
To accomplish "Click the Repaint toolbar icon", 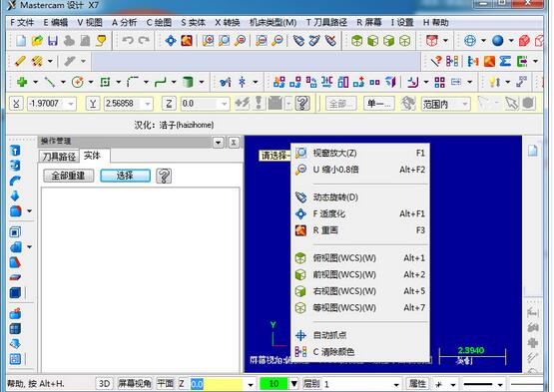I will click(x=187, y=41).
